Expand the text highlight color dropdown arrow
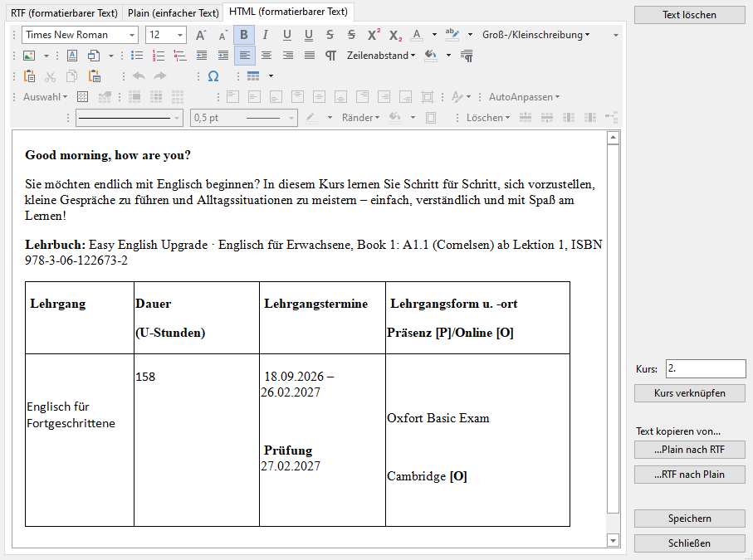Image resolution: width=753 pixels, height=560 pixels. (x=470, y=35)
